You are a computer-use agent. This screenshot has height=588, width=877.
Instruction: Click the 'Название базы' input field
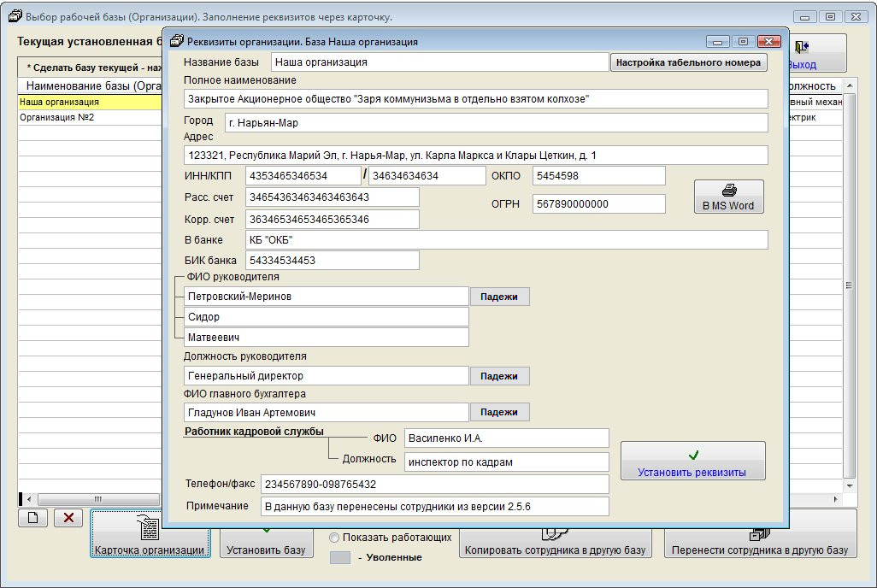439,62
